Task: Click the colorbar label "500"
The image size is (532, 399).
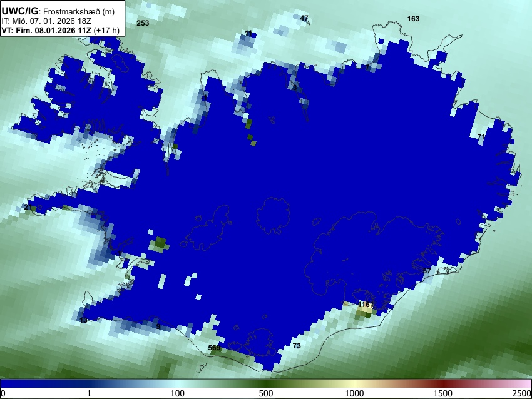Action: tap(266, 393)
